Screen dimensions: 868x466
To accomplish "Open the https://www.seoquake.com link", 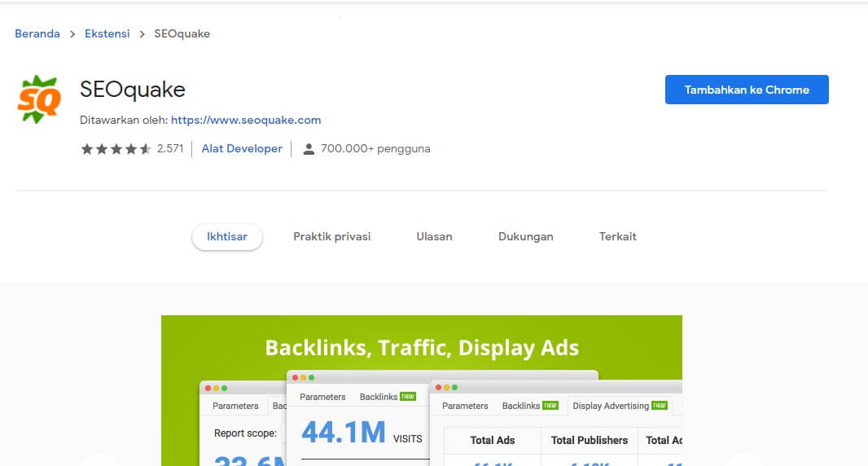I will [246, 120].
